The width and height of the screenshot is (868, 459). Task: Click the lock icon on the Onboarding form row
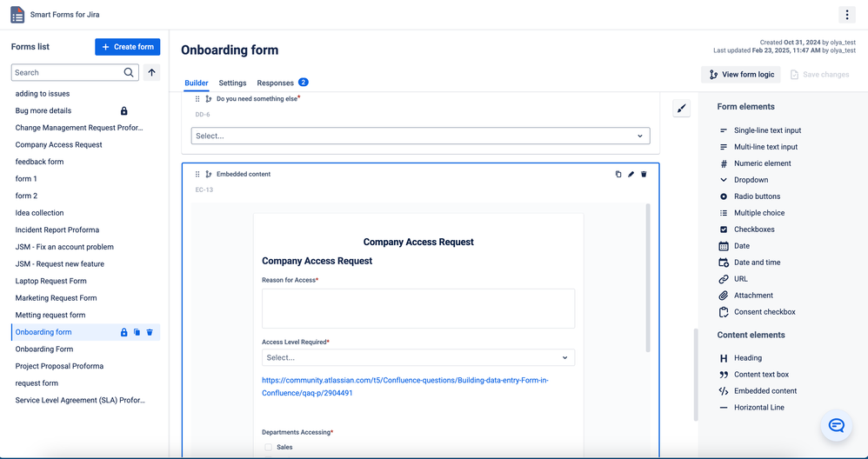(x=124, y=332)
